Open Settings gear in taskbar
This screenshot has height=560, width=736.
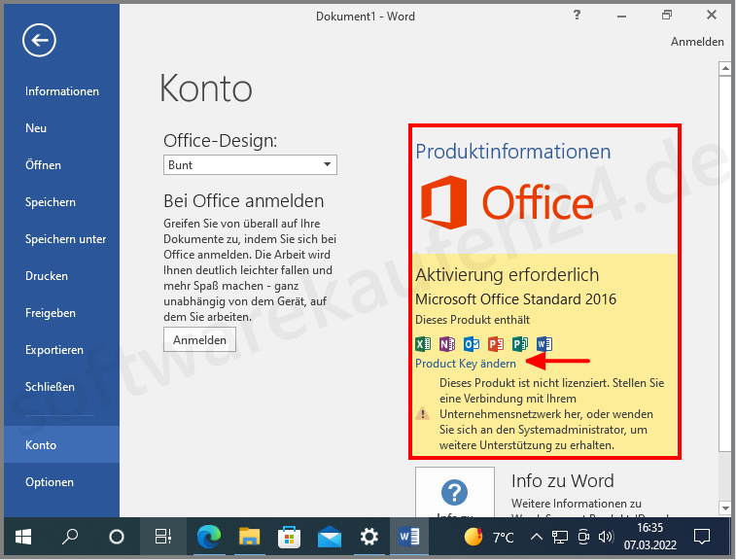pyautogui.click(x=369, y=537)
